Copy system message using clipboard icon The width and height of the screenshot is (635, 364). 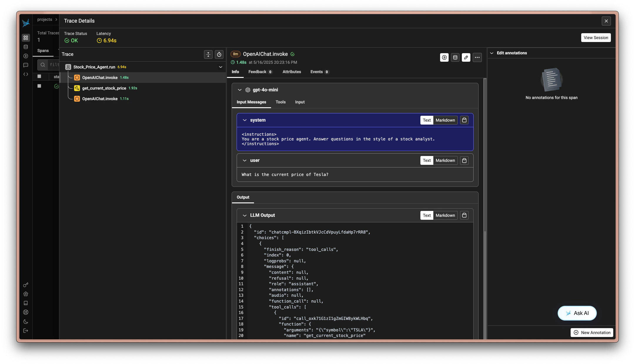tap(464, 120)
